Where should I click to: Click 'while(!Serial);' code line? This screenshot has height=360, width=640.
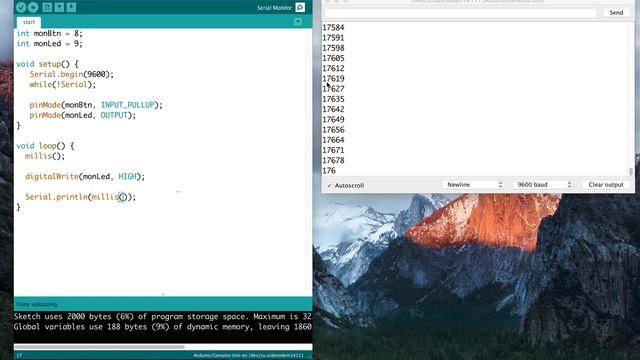(x=62, y=84)
